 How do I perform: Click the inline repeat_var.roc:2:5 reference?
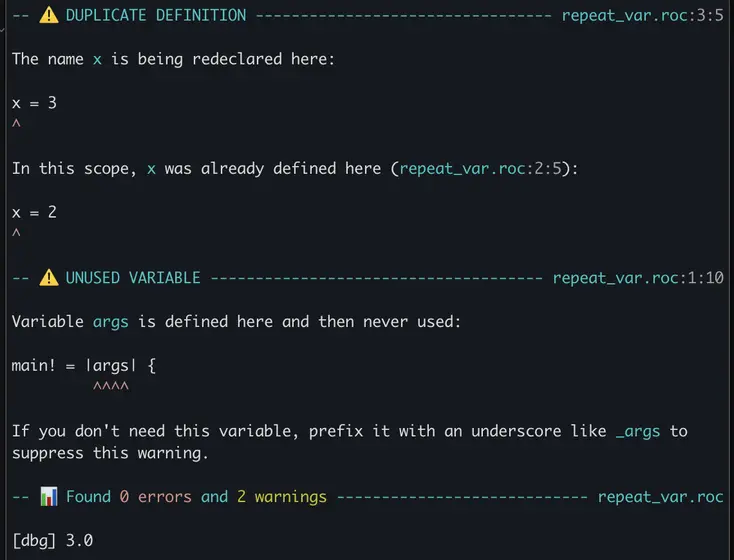point(480,169)
